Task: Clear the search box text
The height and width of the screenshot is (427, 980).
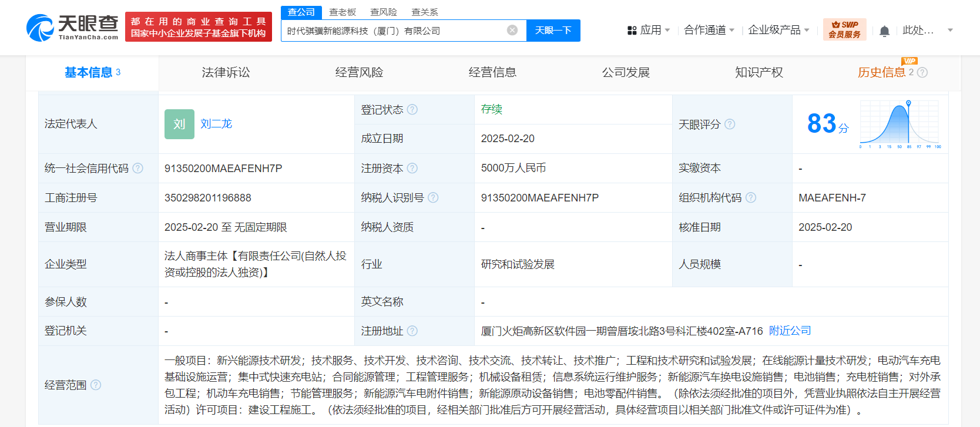Action: tap(512, 30)
